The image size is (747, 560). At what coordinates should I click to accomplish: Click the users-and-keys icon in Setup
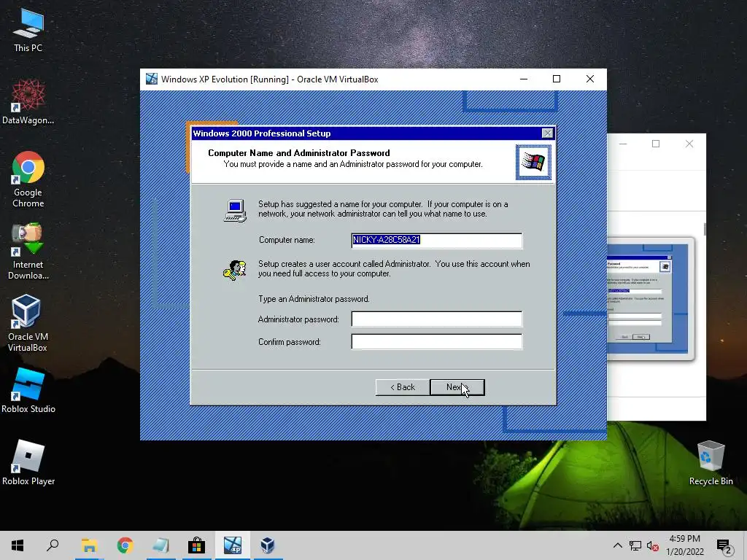pyautogui.click(x=234, y=271)
